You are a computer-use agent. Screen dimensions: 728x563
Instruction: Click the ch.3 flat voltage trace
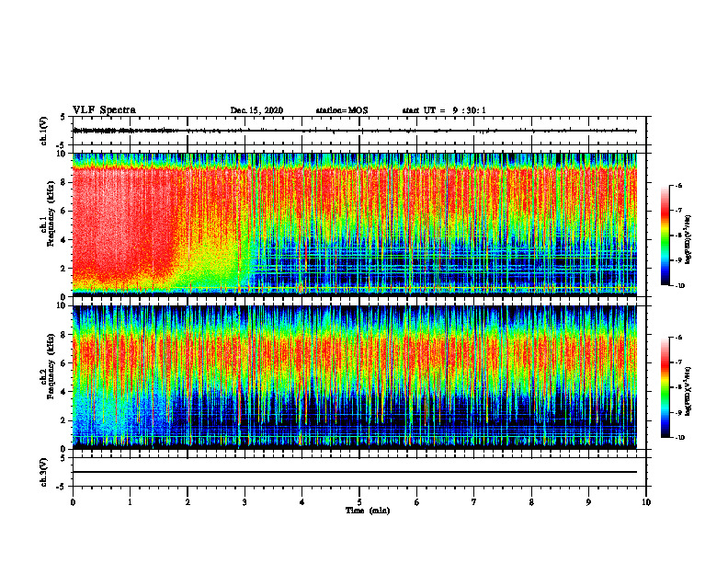coord(355,472)
